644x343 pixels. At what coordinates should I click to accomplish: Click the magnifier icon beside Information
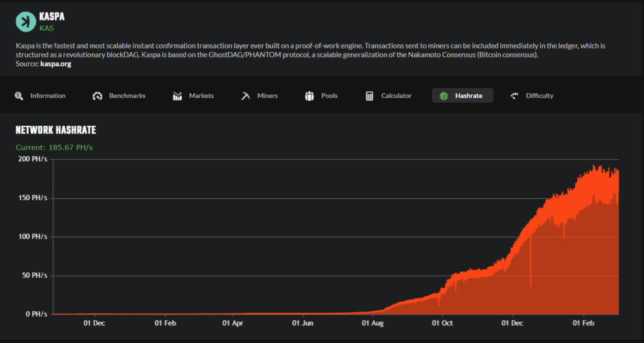point(19,96)
